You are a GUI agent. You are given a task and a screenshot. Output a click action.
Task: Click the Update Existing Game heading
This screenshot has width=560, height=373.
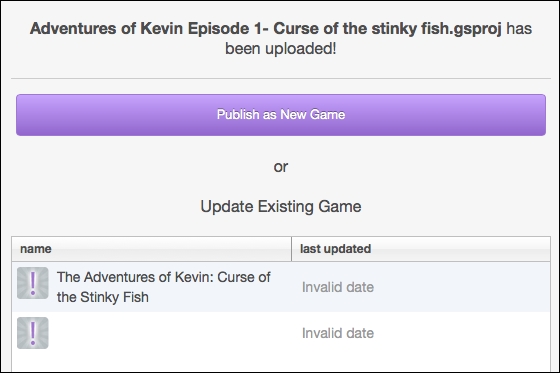pyautogui.click(x=281, y=207)
